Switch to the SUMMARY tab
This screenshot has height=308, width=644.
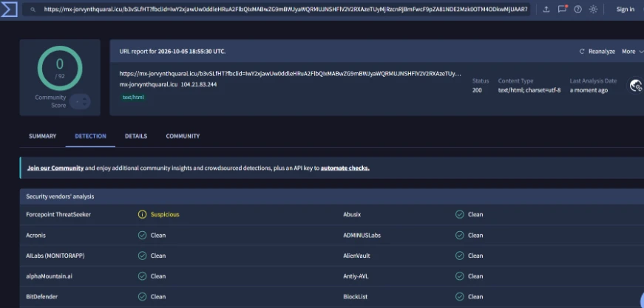[x=42, y=136]
